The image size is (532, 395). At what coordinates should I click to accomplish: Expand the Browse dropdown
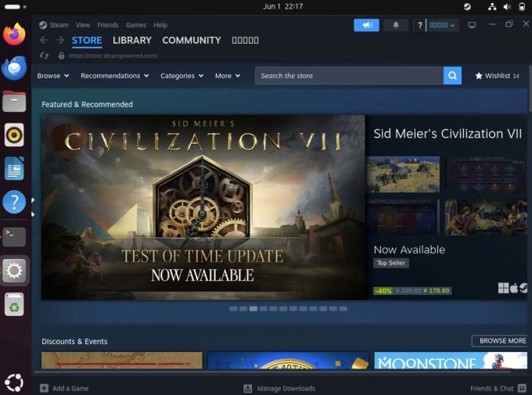(x=53, y=76)
